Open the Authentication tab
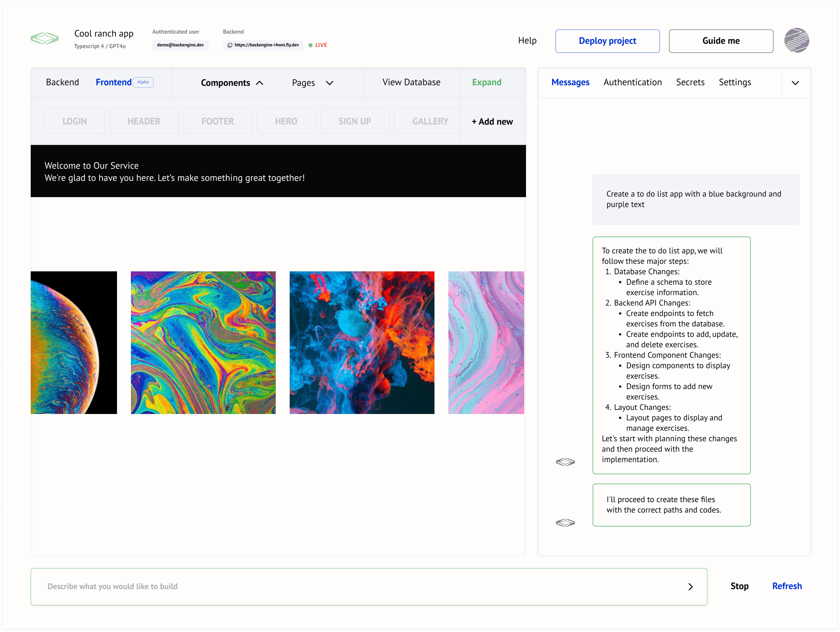This screenshot has height=632, width=840. (x=632, y=82)
